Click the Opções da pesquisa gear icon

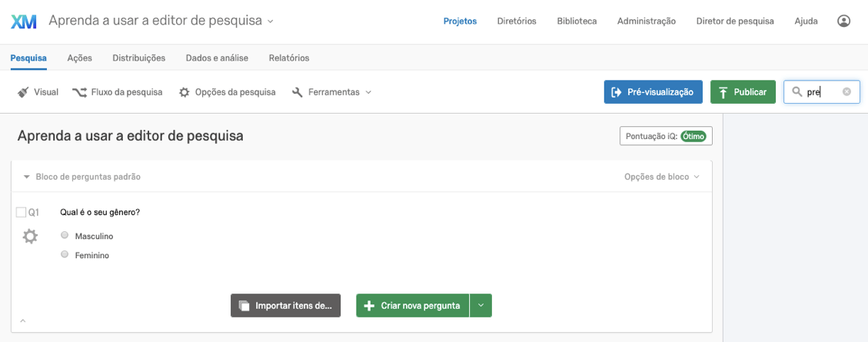(x=185, y=92)
